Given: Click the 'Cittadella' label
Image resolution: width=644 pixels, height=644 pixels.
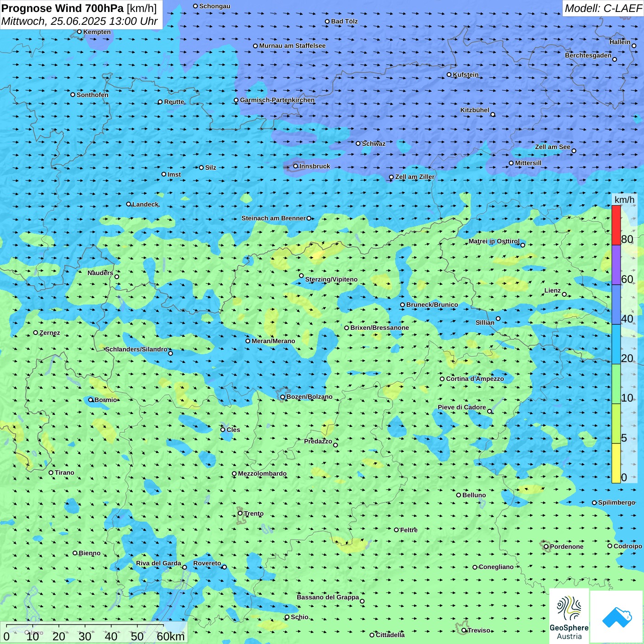Looking at the screenshot, I should coord(390,635).
